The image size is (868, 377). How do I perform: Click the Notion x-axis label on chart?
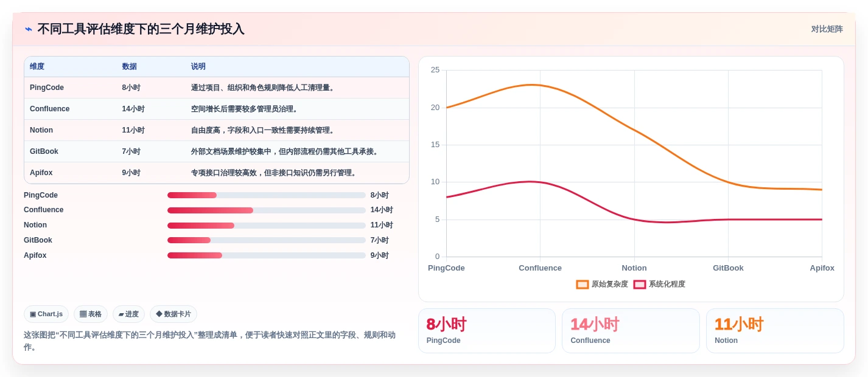click(634, 268)
